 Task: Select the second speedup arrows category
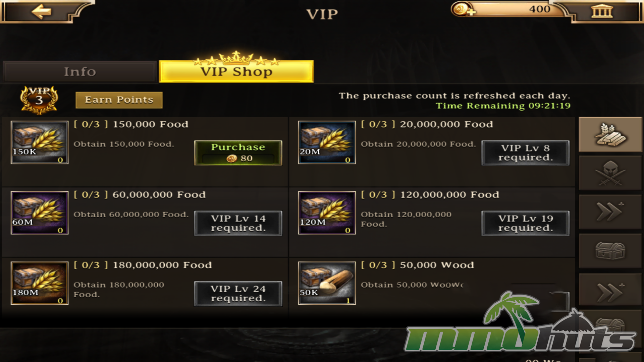[610, 291]
